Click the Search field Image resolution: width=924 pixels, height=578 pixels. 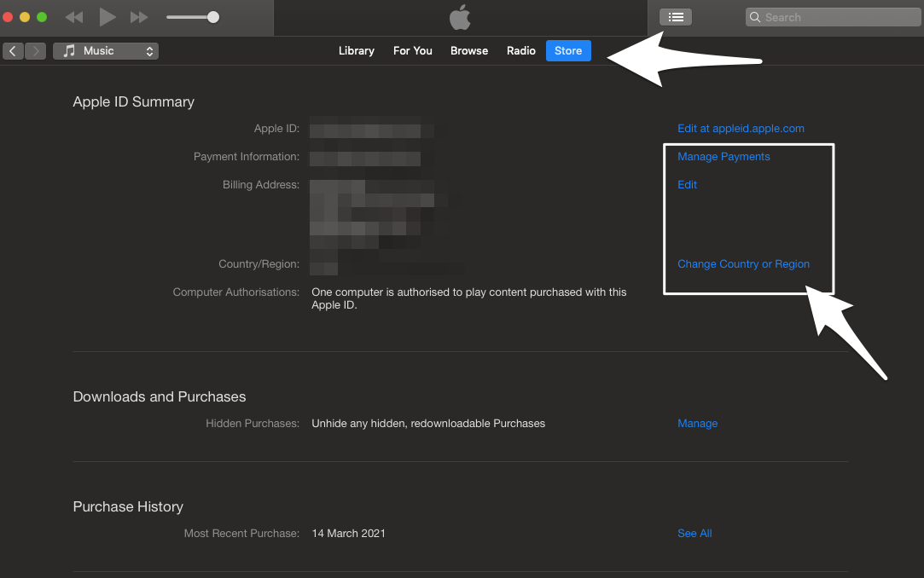pos(834,17)
